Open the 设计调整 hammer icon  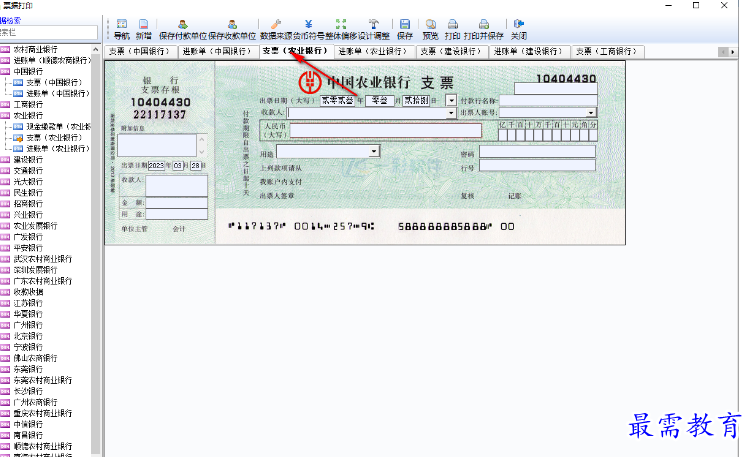(374, 24)
